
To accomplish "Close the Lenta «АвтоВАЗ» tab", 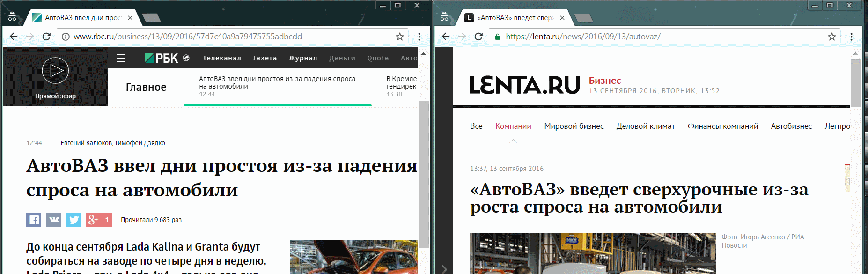I will pyautogui.click(x=562, y=18).
